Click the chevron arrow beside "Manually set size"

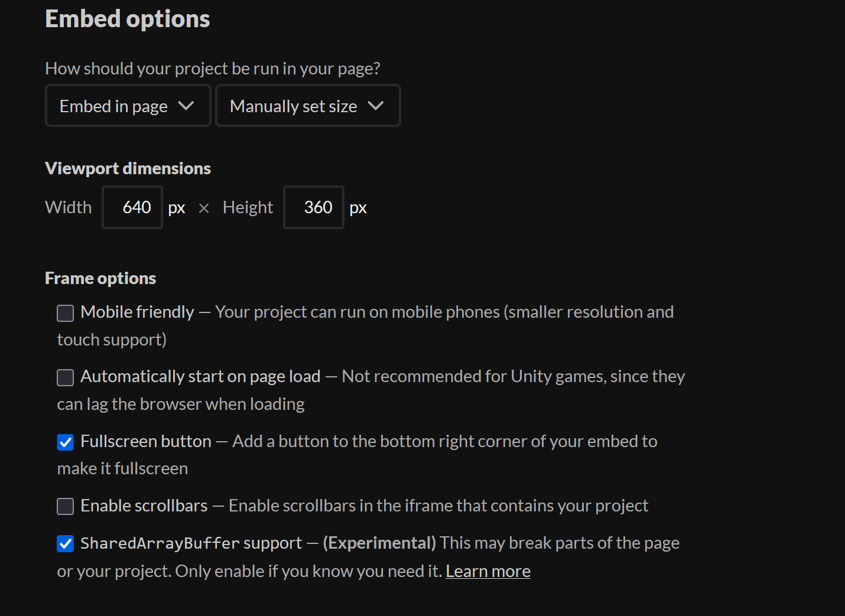376,106
